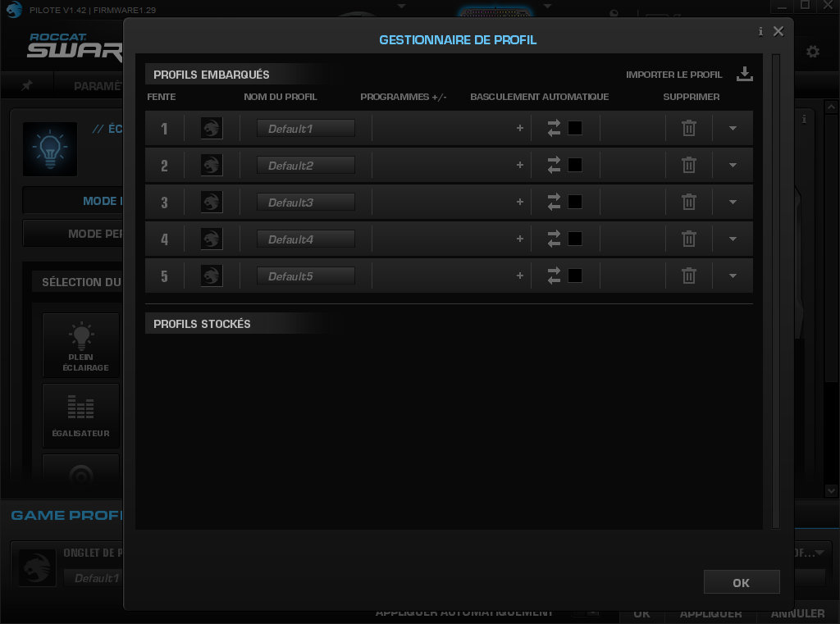Select Plein Éclairage lighting effect

pyautogui.click(x=81, y=346)
